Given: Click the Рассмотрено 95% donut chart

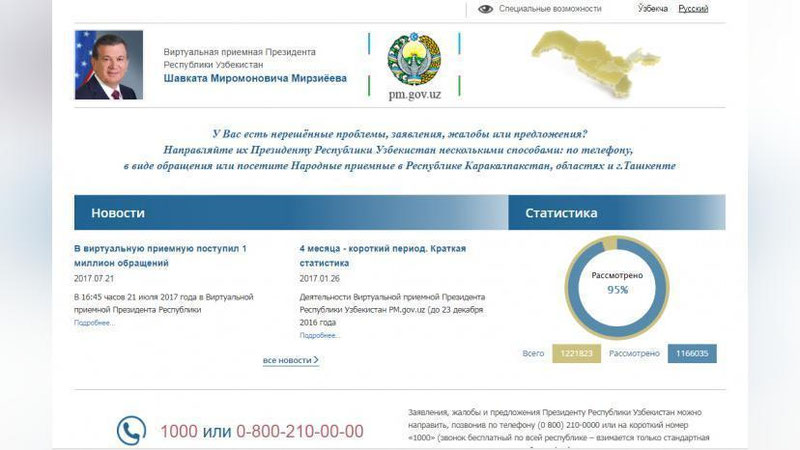Looking at the screenshot, I should coord(617,287).
